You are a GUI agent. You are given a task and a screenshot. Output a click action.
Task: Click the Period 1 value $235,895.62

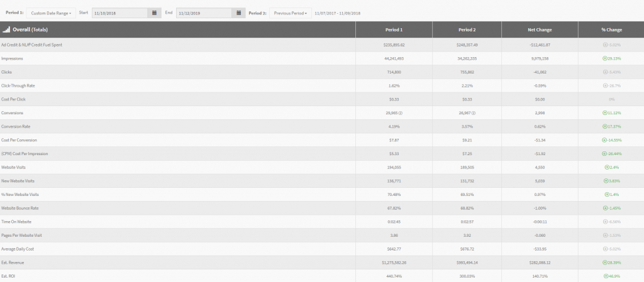394,45
